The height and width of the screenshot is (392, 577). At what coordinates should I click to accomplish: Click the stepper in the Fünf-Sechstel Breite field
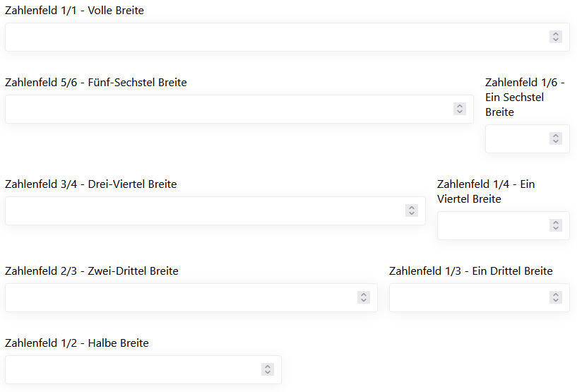[460, 109]
